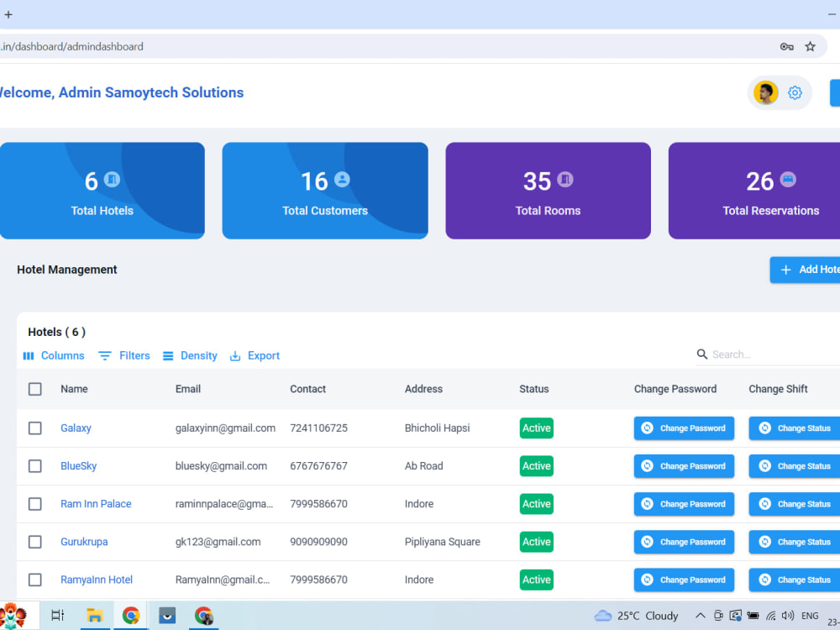The image size is (840, 630).
Task: Sort by the Address column header
Action: 423,389
